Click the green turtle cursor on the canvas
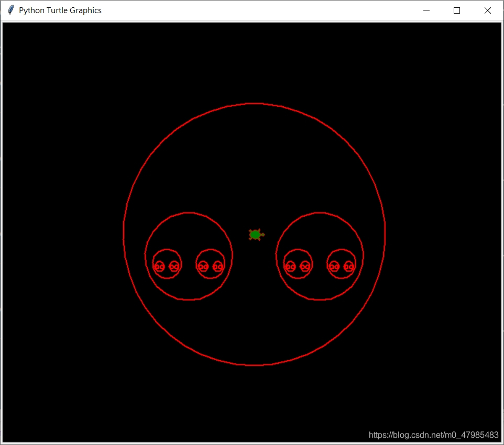The height and width of the screenshot is (445, 504). pos(256,235)
